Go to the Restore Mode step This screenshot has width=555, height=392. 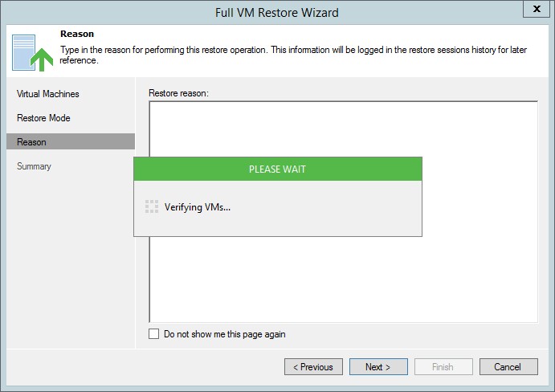click(x=43, y=118)
